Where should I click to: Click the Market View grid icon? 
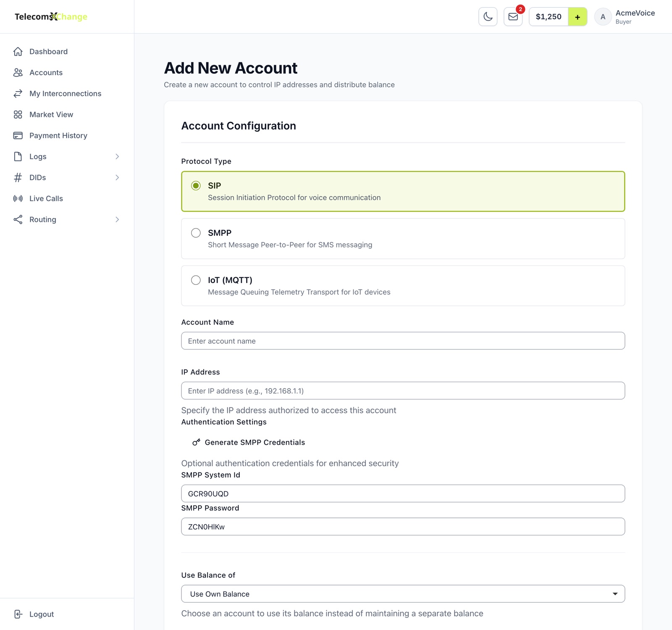(18, 115)
